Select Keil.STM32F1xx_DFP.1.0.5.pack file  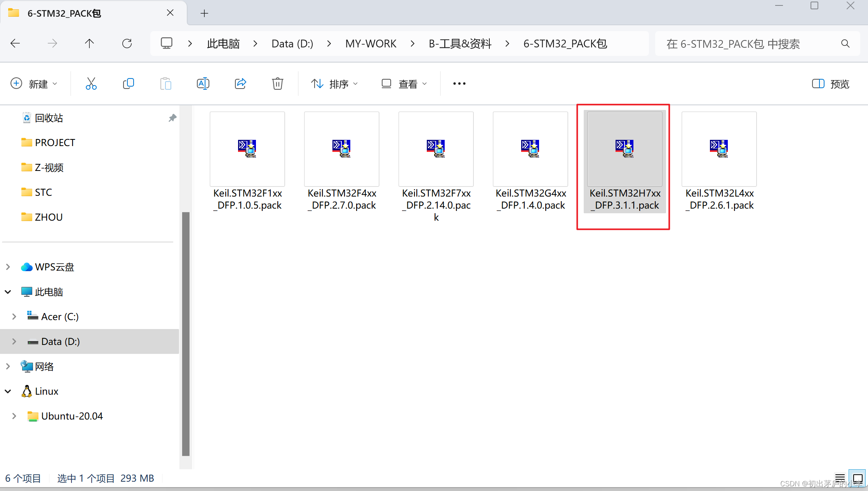tap(247, 162)
